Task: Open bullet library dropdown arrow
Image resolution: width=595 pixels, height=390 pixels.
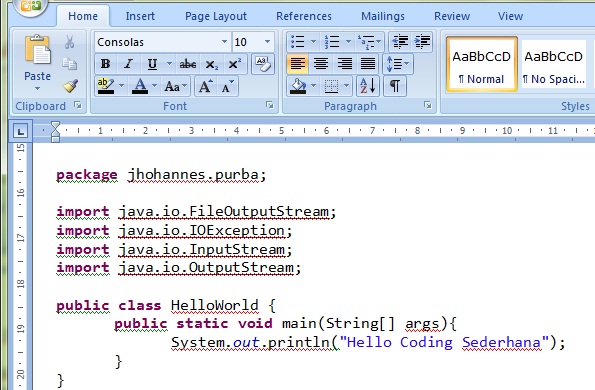Action: (x=313, y=42)
